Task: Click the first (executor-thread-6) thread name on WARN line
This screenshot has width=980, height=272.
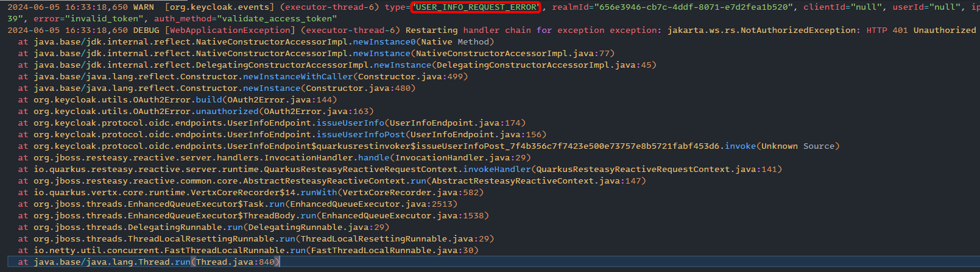Action: click(x=330, y=7)
